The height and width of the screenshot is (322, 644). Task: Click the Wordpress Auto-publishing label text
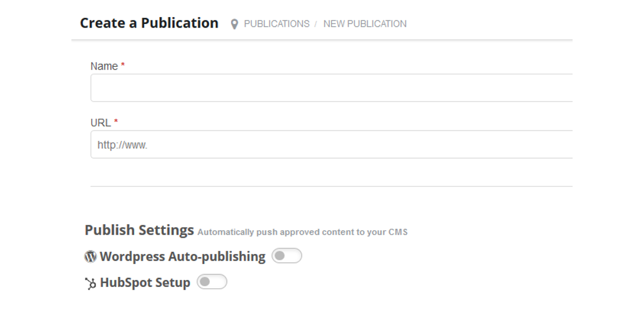pos(182,256)
